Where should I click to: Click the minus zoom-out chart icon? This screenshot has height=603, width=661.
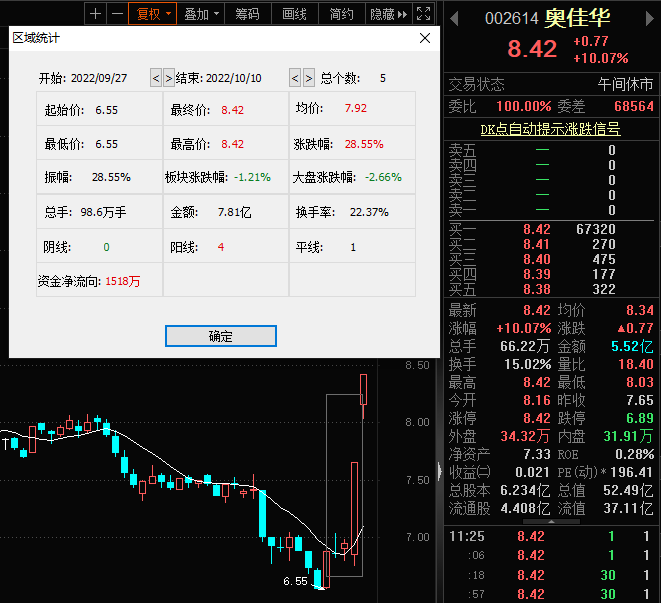[117, 13]
